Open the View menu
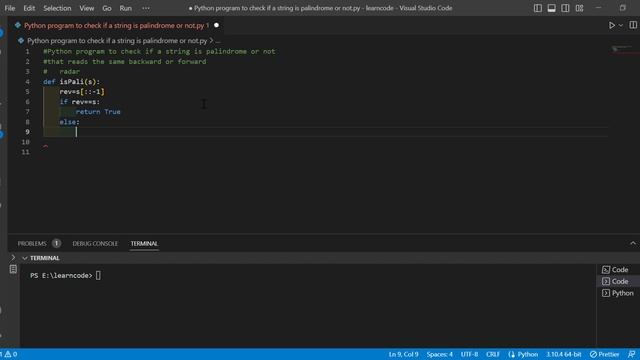The height and width of the screenshot is (360, 640). (x=87, y=8)
